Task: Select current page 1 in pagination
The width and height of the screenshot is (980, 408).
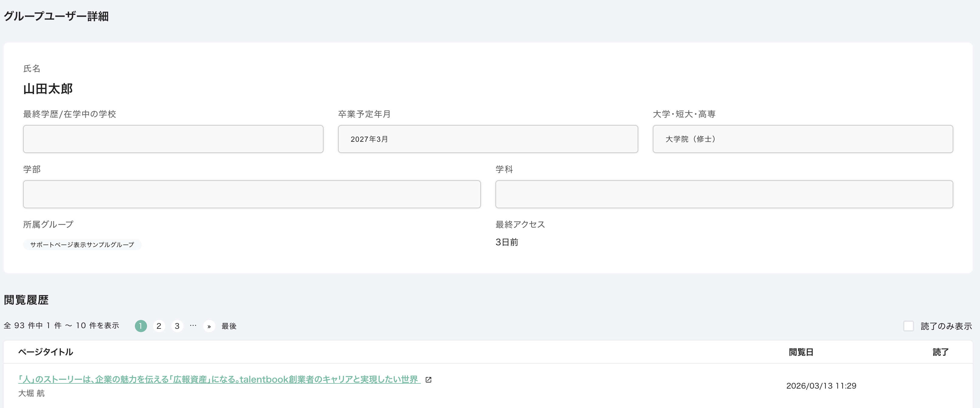Action: click(x=141, y=326)
